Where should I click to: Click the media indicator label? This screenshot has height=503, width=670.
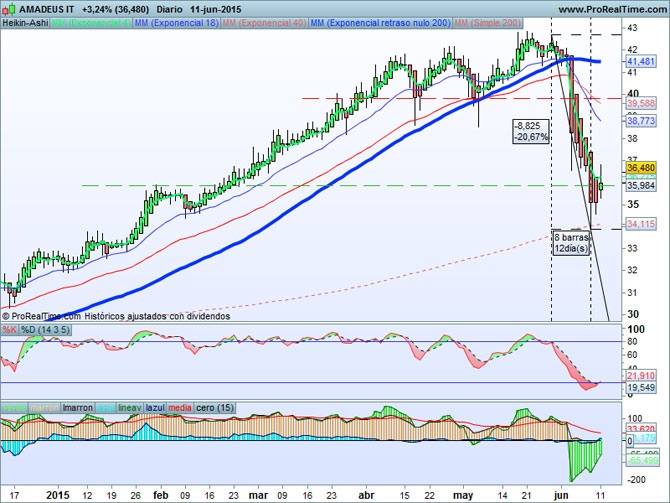click(x=179, y=408)
